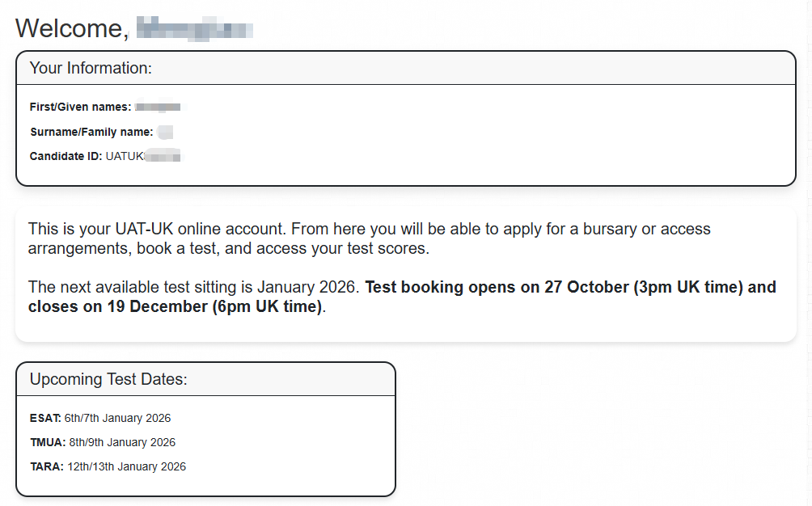Click the UAT-UK online account paragraph
Screen dimensions: 812x506
tap(369, 238)
